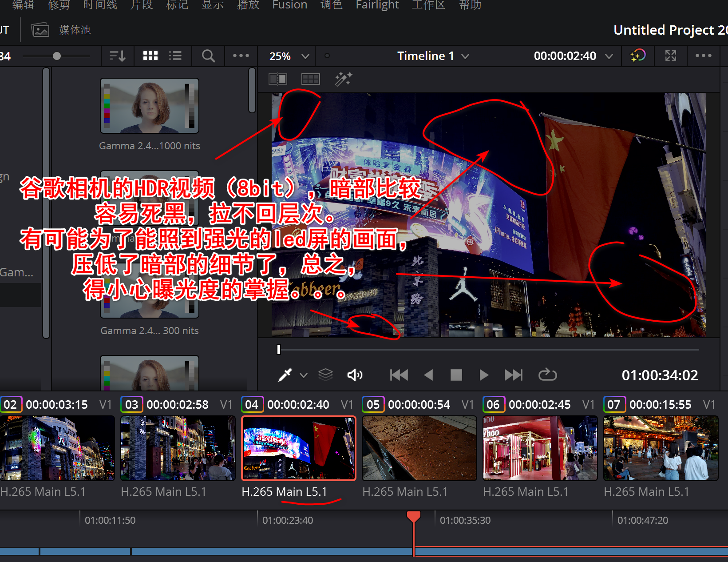Stop playback

pos(456,375)
